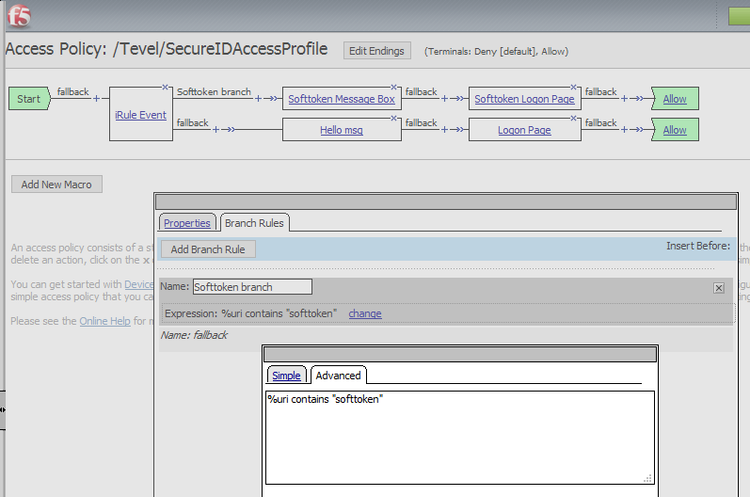The height and width of the screenshot is (497, 750).
Task: Delete the Softtoken Logon Page action x
Action: (x=575, y=87)
